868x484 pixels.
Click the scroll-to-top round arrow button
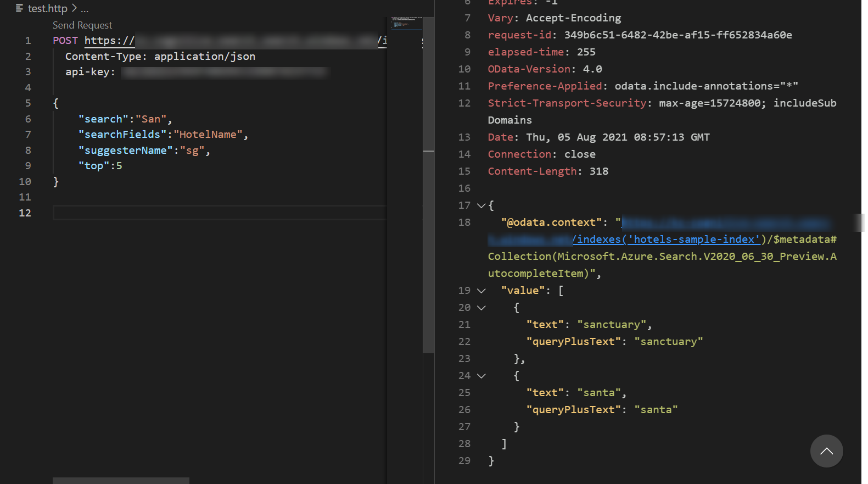[x=826, y=451]
